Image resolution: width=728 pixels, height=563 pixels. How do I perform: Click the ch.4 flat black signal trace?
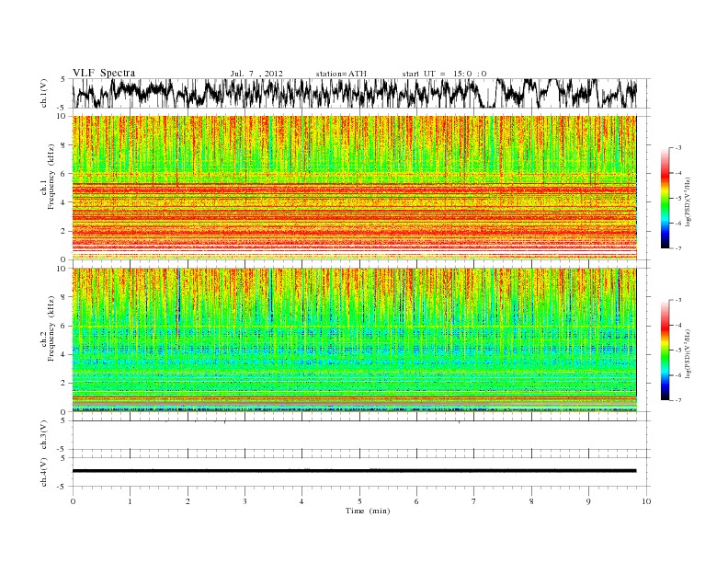tap(355, 471)
